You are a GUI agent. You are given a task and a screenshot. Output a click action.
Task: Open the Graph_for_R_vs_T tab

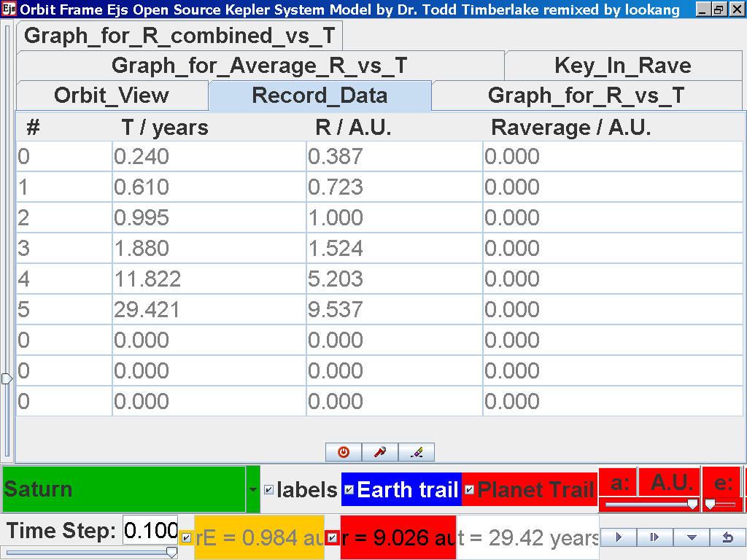tap(586, 96)
